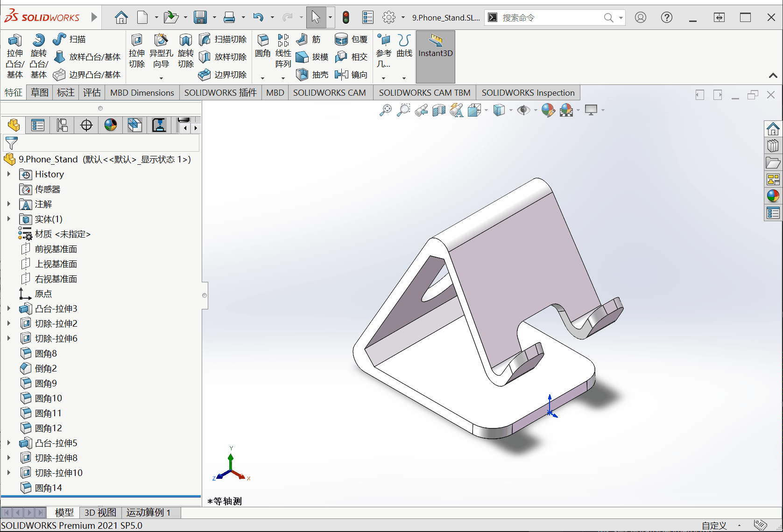Image resolution: width=783 pixels, height=532 pixels.
Task: Toggle the Instant3D button
Action: (435, 56)
